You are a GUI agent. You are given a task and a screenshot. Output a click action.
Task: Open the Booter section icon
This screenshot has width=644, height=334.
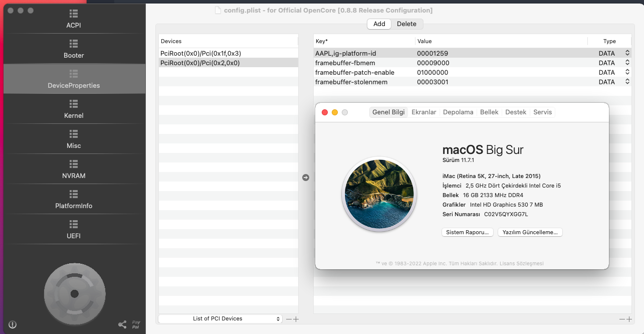(x=74, y=44)
